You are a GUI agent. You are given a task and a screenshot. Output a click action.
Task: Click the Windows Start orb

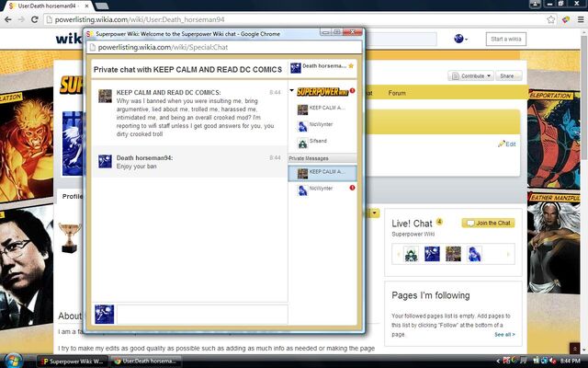pos(12,361)
